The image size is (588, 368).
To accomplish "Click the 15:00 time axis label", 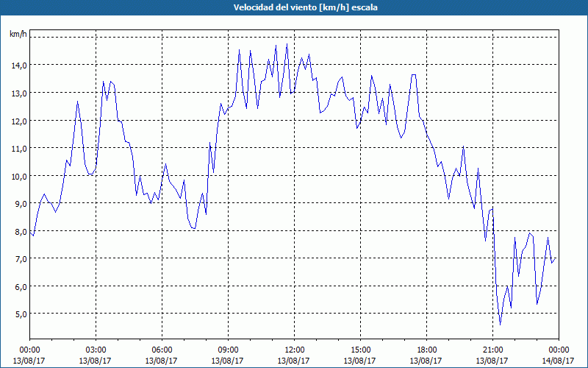I will (x=360, y=350).
